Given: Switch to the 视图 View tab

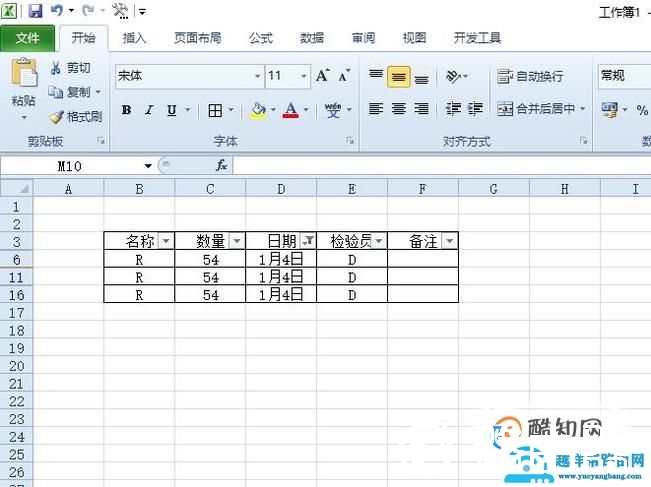Looking at the screenshot, I should tap(414, 38).
